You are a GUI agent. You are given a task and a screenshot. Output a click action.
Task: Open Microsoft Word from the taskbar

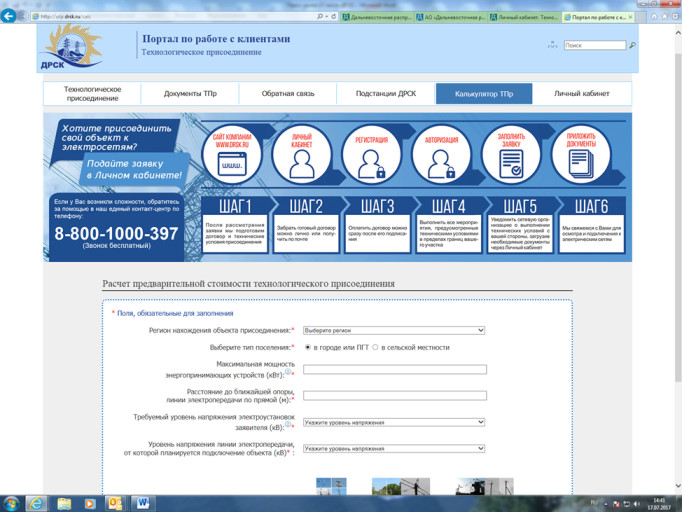coord(142,503)
